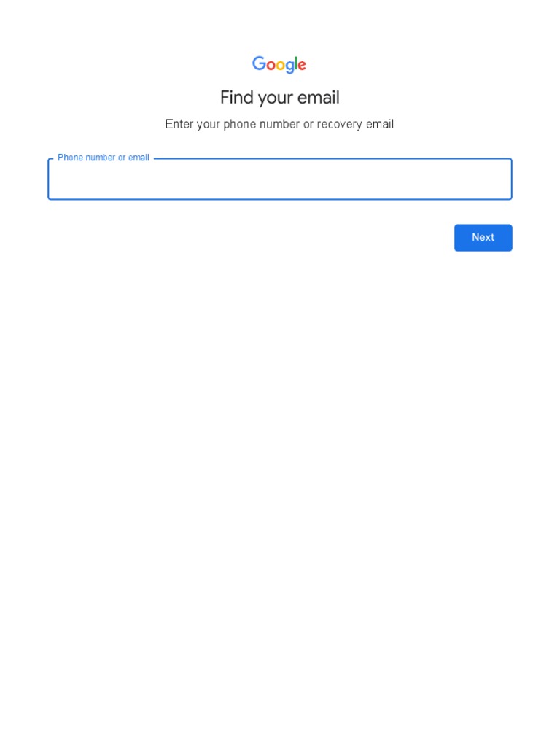Viewport: 560px width, 747px height.
Task: Click the word 'email' in the heading
Action: tap(319, 97)
